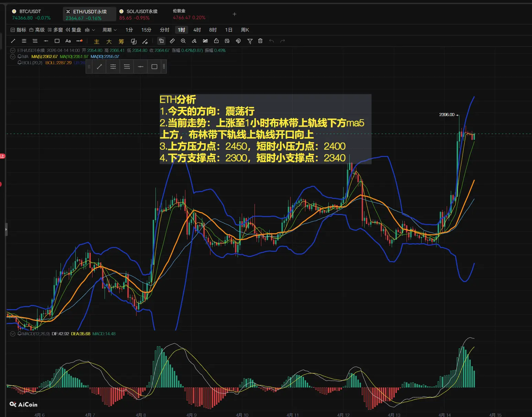Viewport: 532px width, 417px height.
Task: Select the Aa text annotation tool
Action: click(68, 41)
